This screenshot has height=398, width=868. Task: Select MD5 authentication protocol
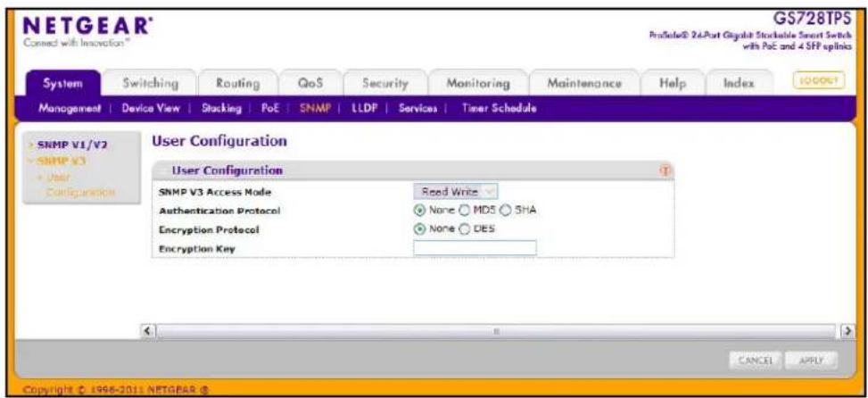464,211
